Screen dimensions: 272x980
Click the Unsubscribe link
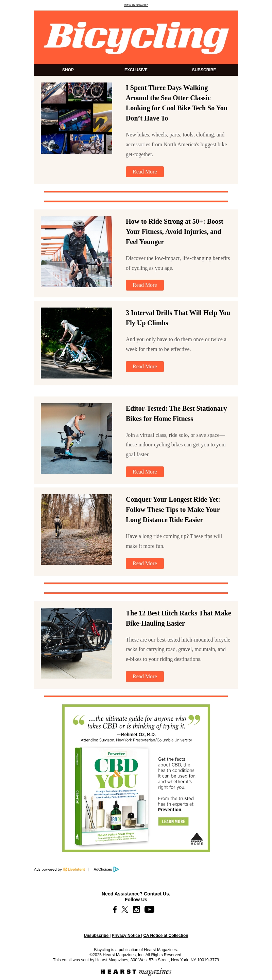[96, 936]
